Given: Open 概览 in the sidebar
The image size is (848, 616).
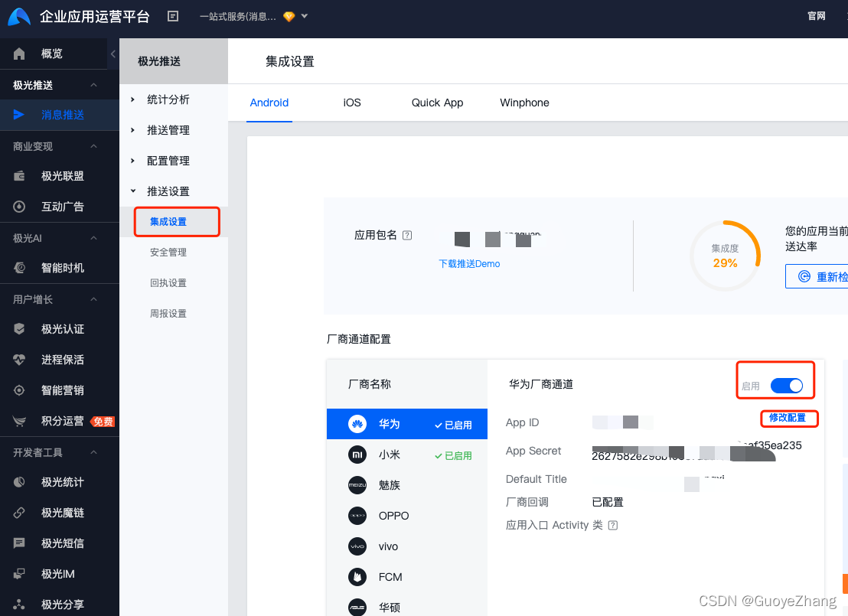Looking at the screenshot, I should [x=53, y=54].
